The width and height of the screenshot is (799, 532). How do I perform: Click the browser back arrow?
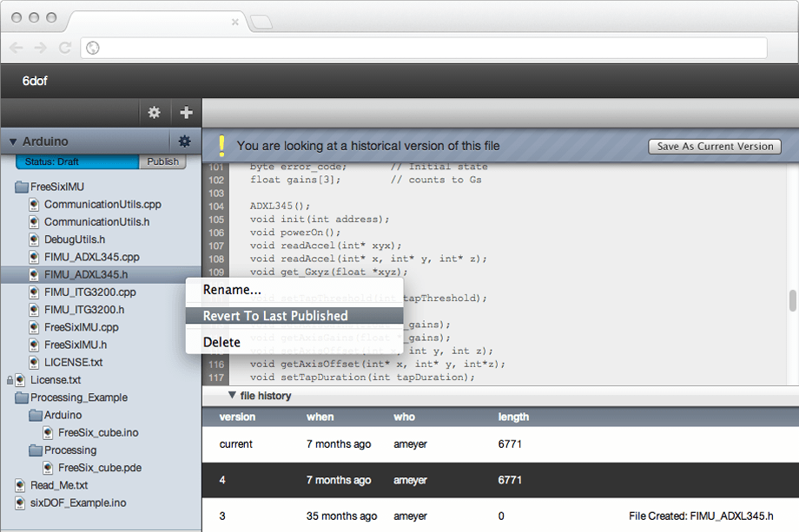coord(17,48)
